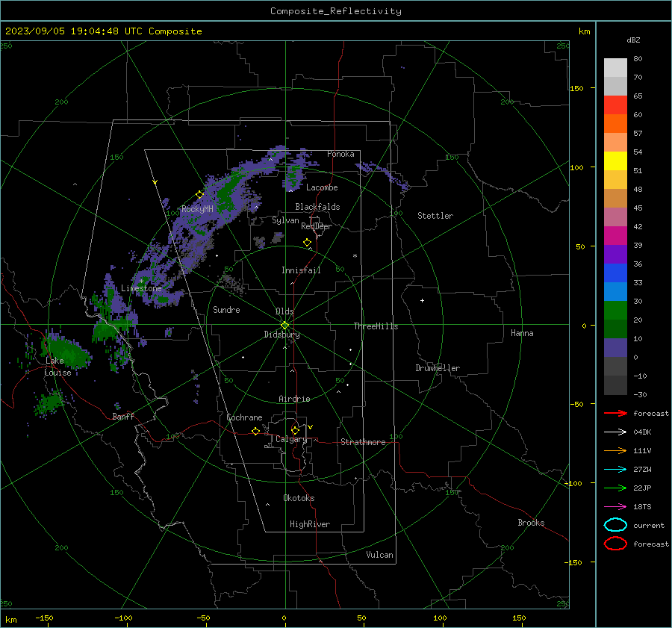Click the echo band northeast of Ponoka
672x628 pixels.
(383, 173)
